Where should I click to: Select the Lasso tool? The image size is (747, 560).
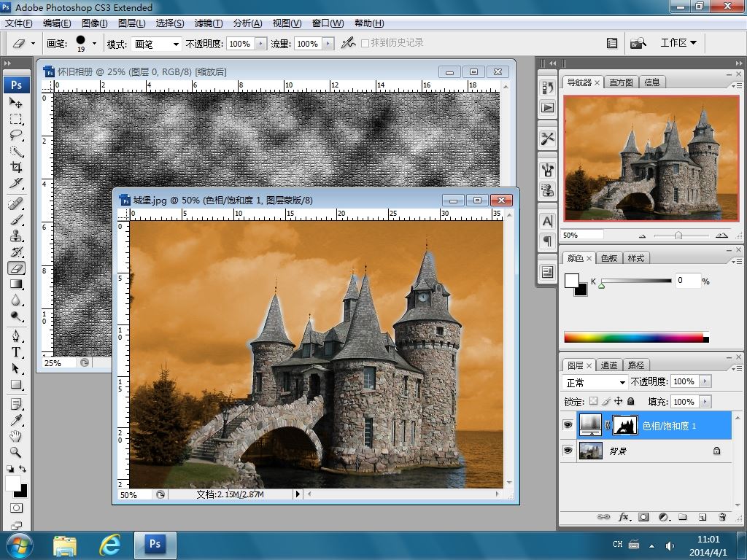(16, 135)
